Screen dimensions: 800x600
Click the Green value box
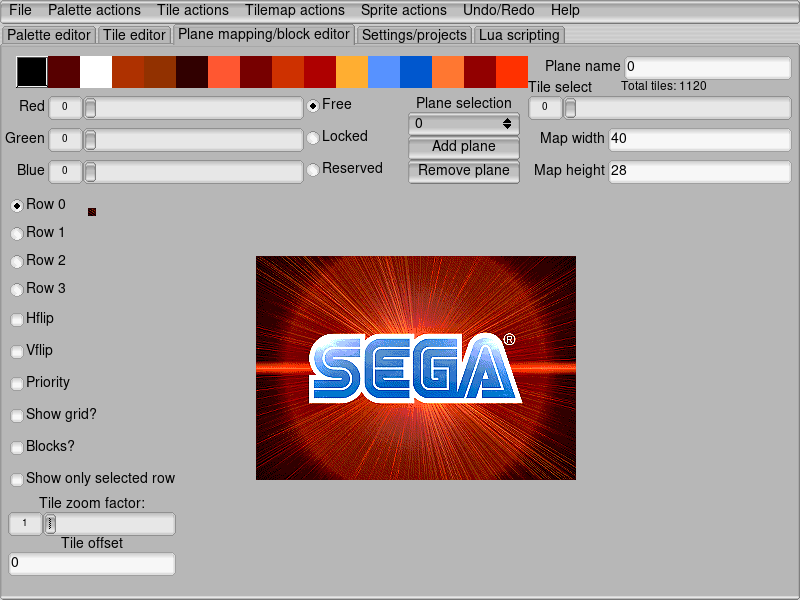65,139
